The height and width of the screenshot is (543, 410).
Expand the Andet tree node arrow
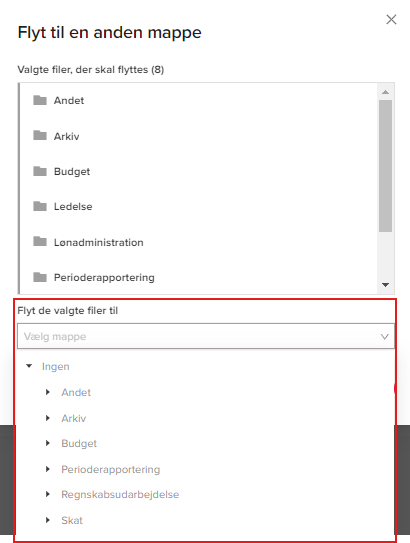[x=48, y=392]
